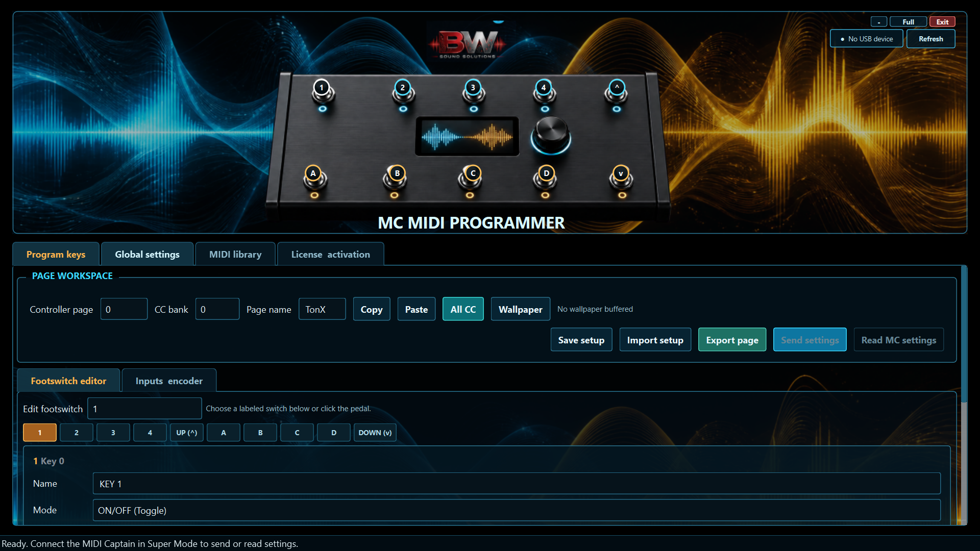Click the CC bank number field
Image resolution: width=980 pixels, height=551 pixels.
point(217,309)
